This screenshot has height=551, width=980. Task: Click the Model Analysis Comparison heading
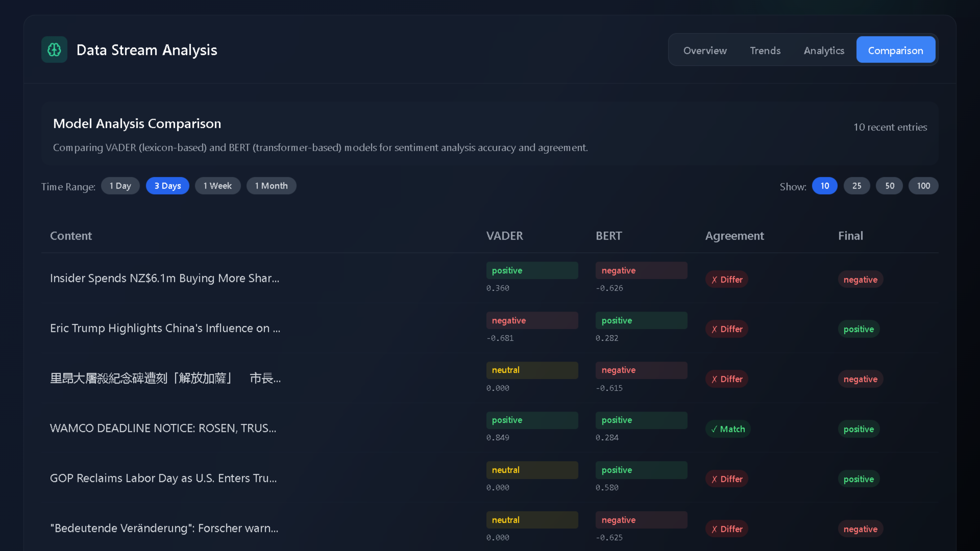[x=137, y=123]
